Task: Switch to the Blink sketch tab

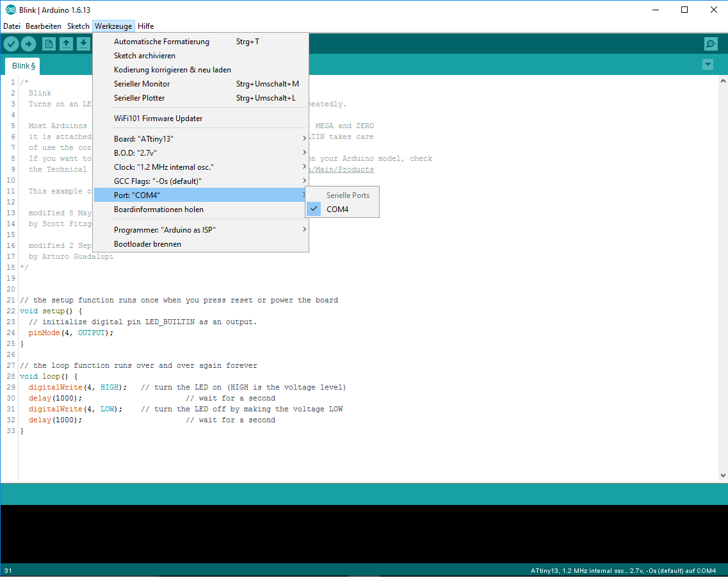Action: click(23, 66)
